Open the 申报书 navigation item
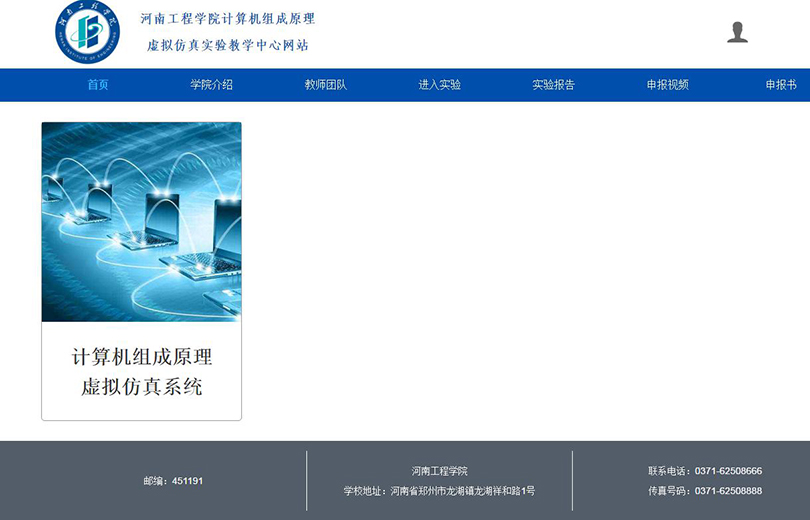The width and height of the screenshot is (810, 520). 781,85
